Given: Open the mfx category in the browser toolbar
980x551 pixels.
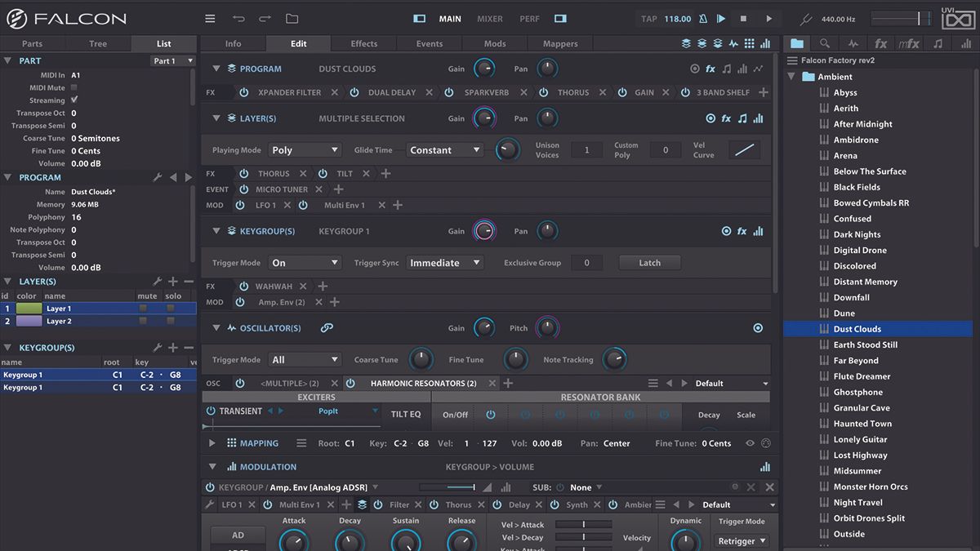Looking at the screenshot, I should click(907, 43).
